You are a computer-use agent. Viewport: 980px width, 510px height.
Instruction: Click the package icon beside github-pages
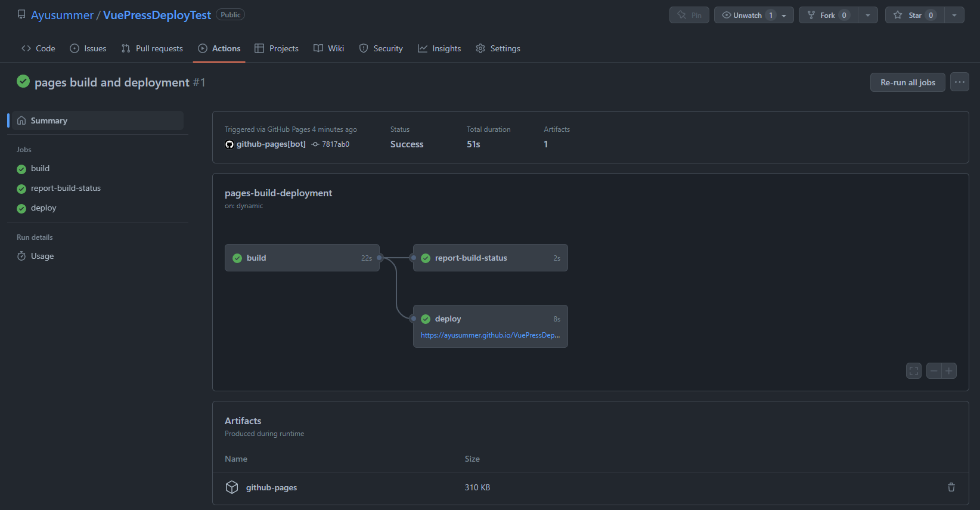[232, 487]
